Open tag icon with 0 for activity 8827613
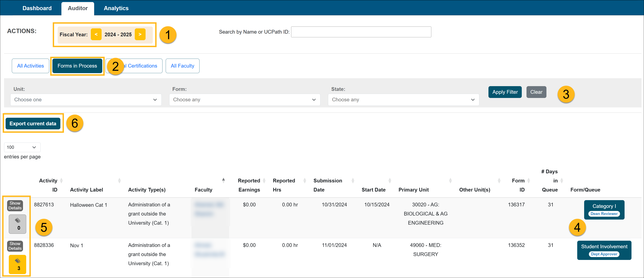This screenshot has height=278, width=644. pyautogui.click(x=18, y=224)
